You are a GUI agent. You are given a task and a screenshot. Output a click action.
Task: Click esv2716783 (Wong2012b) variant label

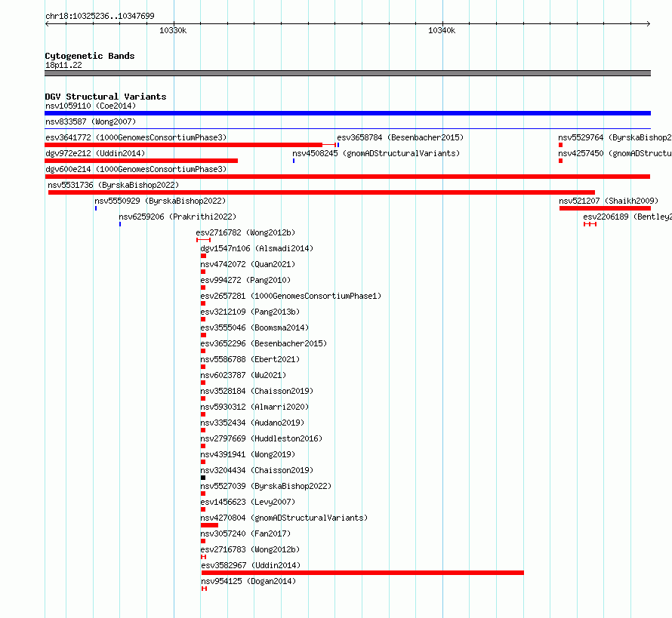click(x=250, y=549)
